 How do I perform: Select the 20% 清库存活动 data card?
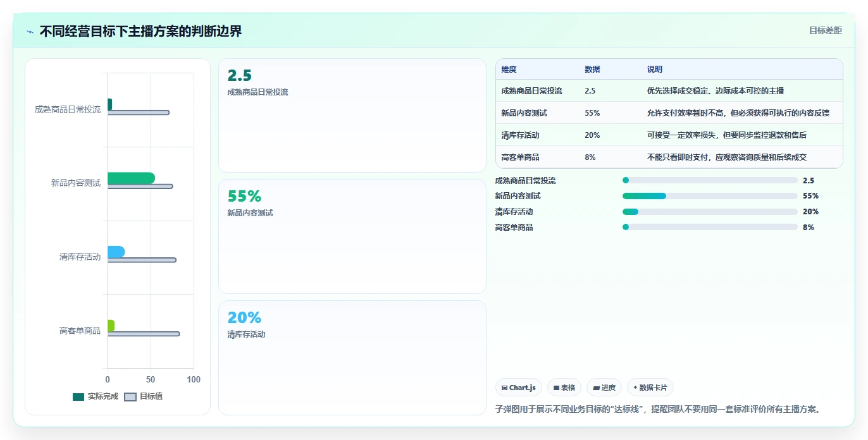(352, 357)
